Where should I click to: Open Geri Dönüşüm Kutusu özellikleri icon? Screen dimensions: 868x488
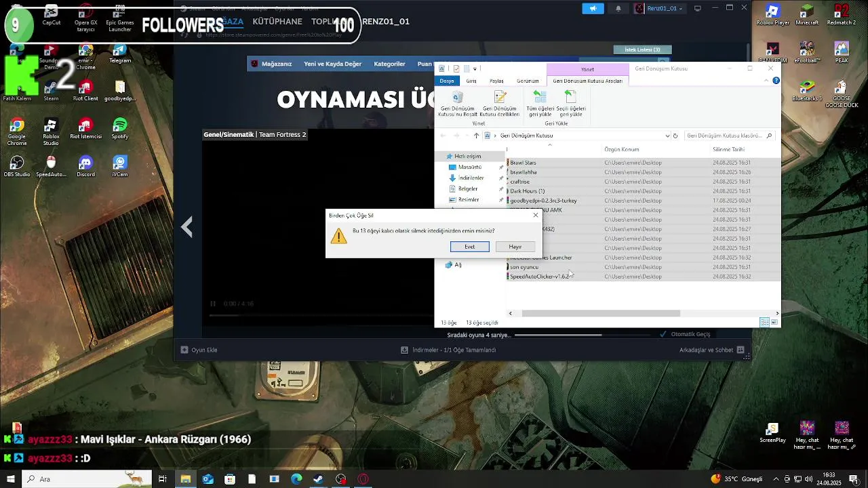tap(500, 104)
